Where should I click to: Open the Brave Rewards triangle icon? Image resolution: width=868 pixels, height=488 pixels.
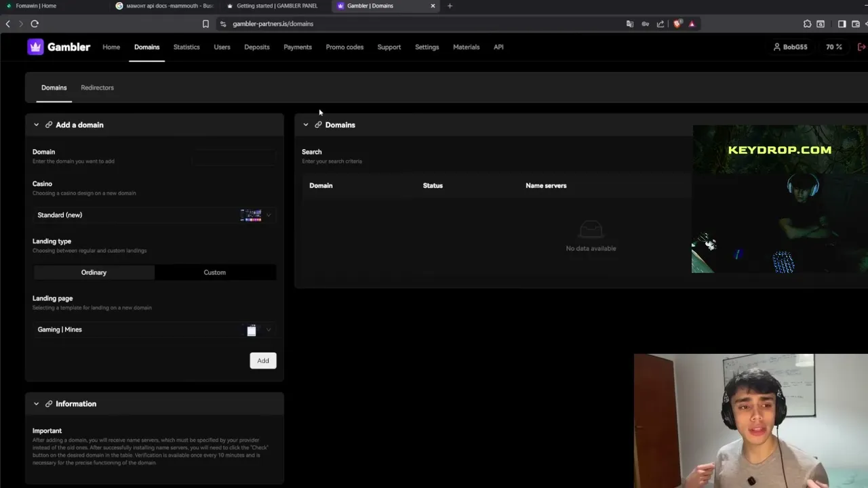[692, 24]
